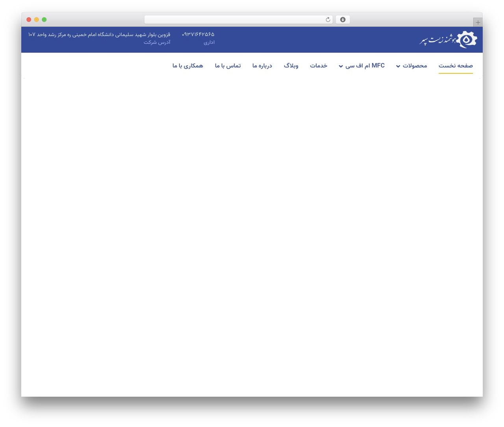Open the محصولات menu
Viewport: 504px width, 427px height.
[415, 66]
